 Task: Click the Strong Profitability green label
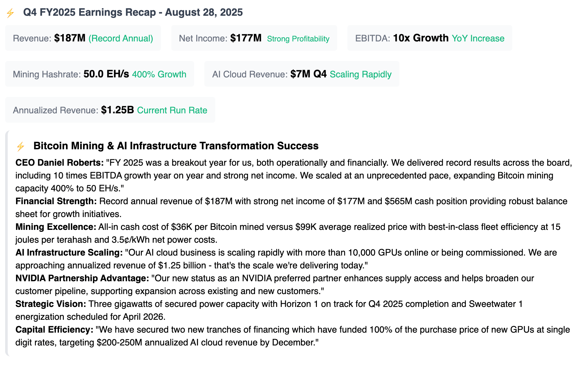pos(298,39)
